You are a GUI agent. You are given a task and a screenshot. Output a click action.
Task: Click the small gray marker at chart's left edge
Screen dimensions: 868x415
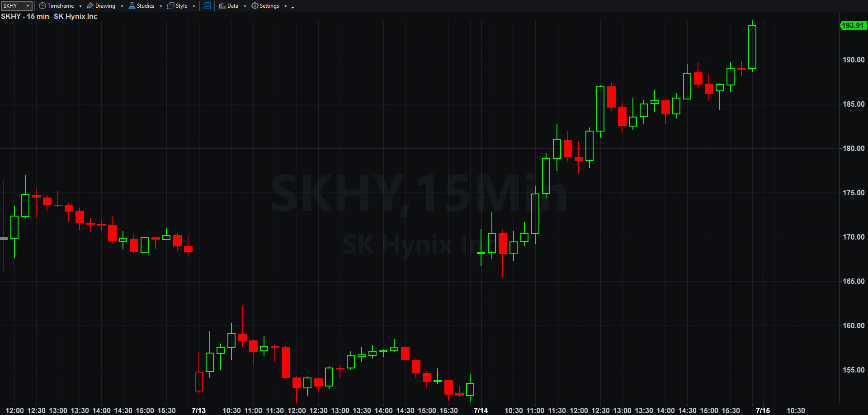[4, 238]
